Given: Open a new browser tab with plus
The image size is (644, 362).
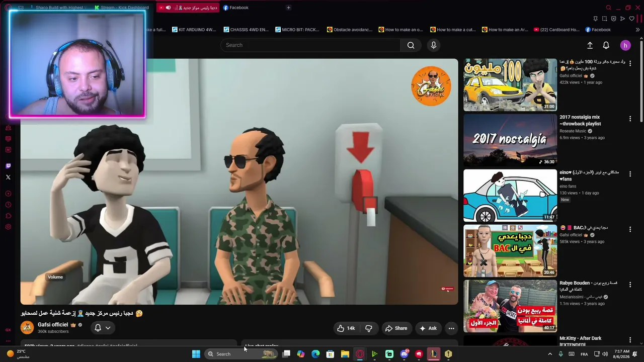Looking at the screenshot, I should coord(288,8).
